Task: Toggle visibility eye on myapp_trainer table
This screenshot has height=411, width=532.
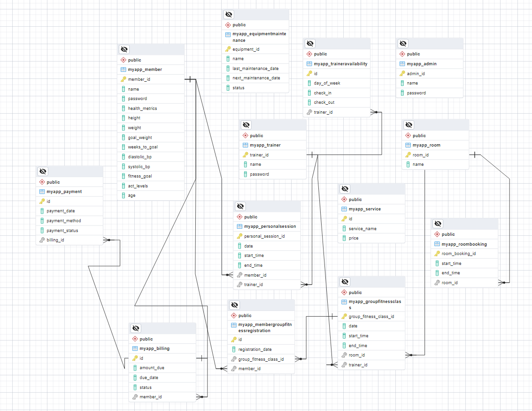Action: (x=247, y=125)
